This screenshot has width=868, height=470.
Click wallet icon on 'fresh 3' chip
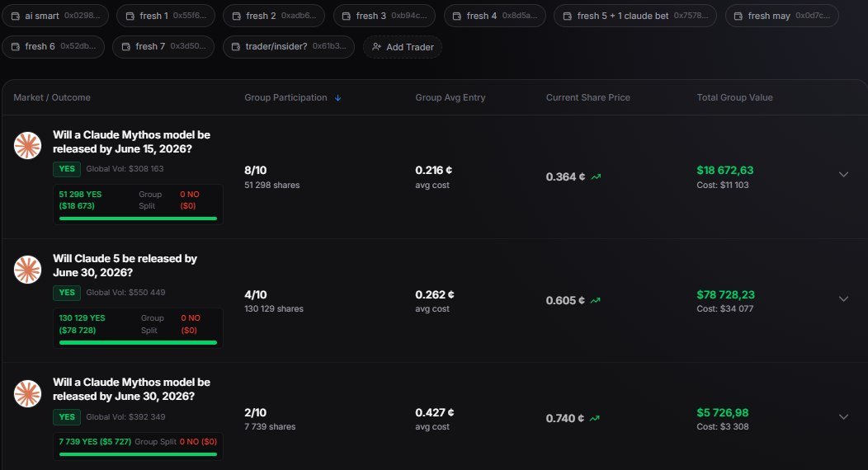click(347, 16)
